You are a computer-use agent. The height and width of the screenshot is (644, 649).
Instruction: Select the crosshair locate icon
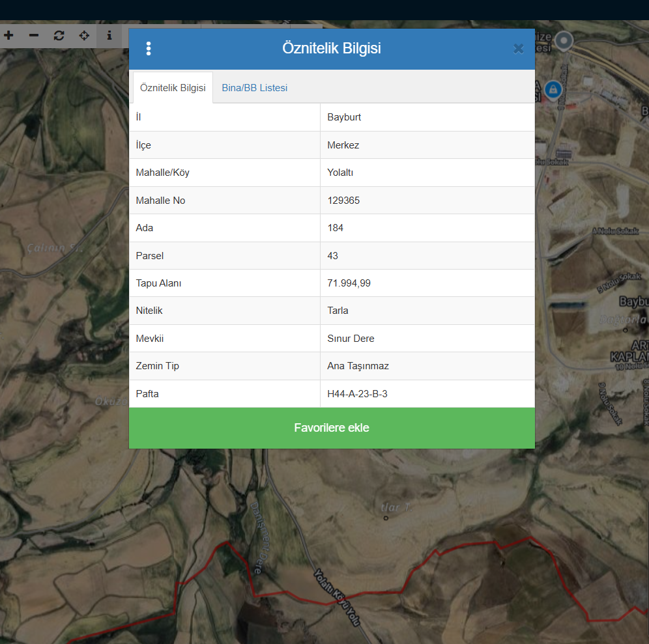pos(84,35)
